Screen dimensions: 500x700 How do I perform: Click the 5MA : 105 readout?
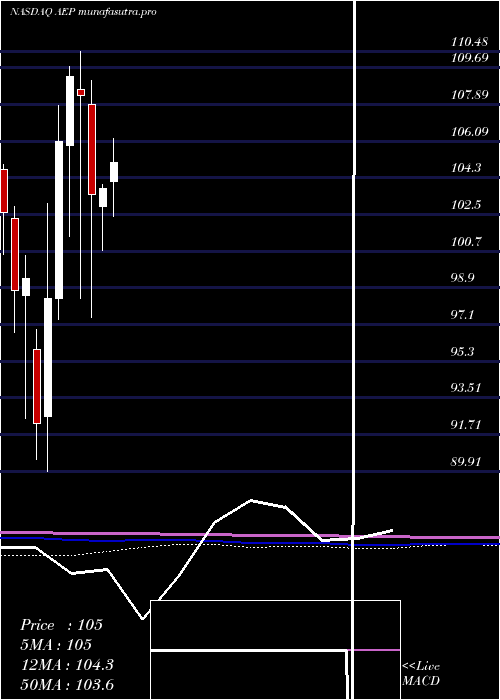click(x=56, y=645)
